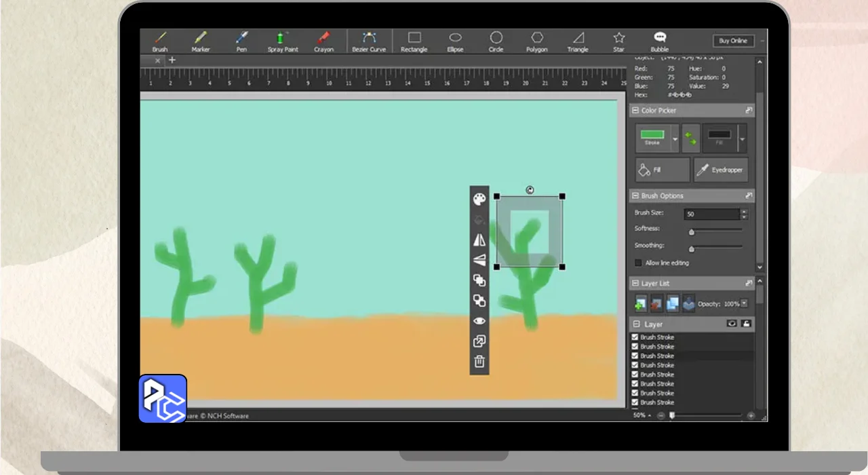Click the Smoothing slider handle

click(692, 249)
